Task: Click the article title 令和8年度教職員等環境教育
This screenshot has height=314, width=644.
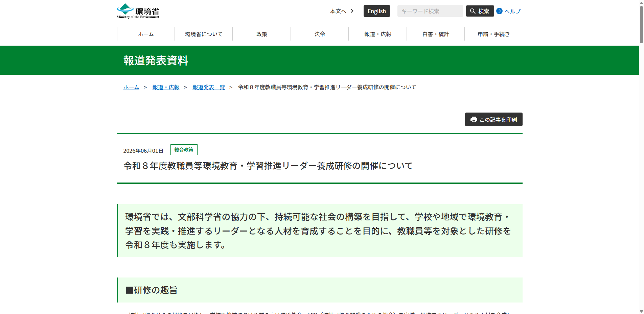Action: pyautogui.click(x=268, y=166)
